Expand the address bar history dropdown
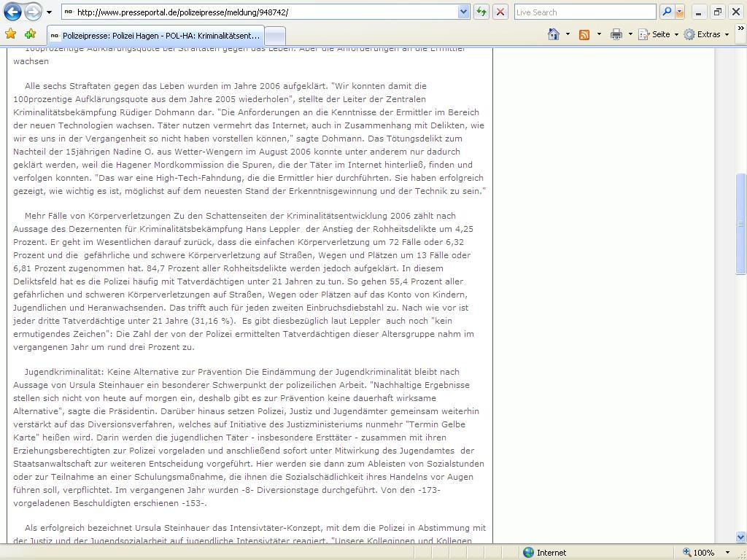 [x=463, y=12]
